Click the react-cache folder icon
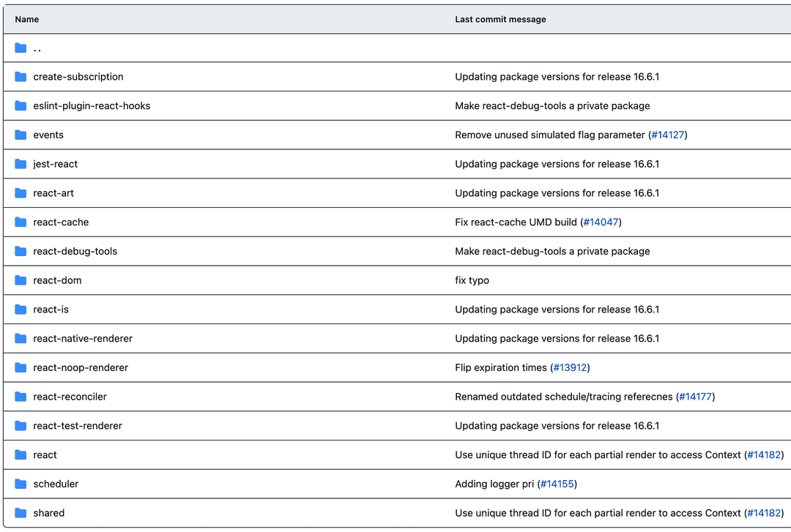 pos(21,222)
